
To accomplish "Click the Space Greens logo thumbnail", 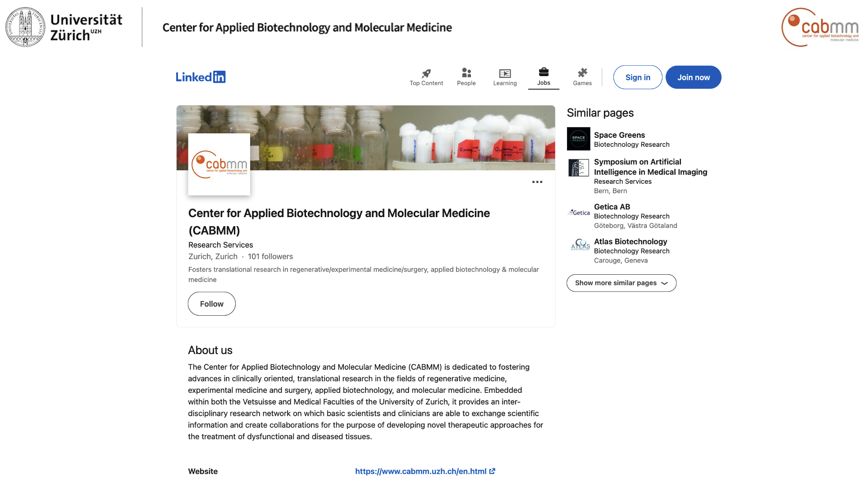I will [x=579, y=139].
